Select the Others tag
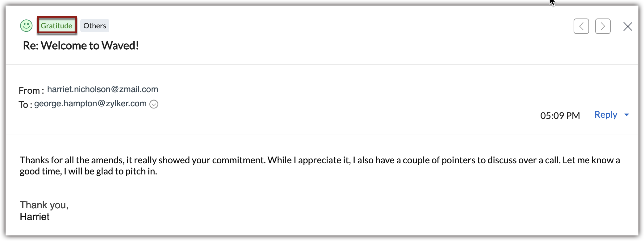The width and height of the screenshot is (644, 241). coord(94,26)
